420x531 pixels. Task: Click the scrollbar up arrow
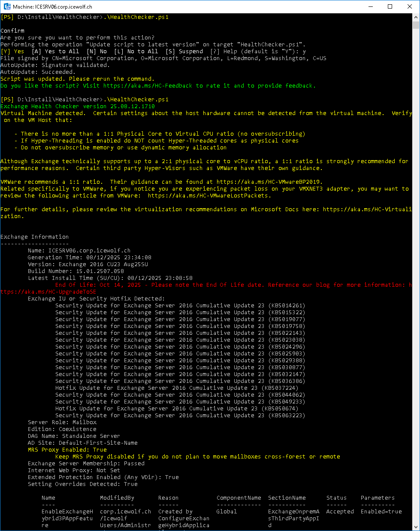pos(416,17)
